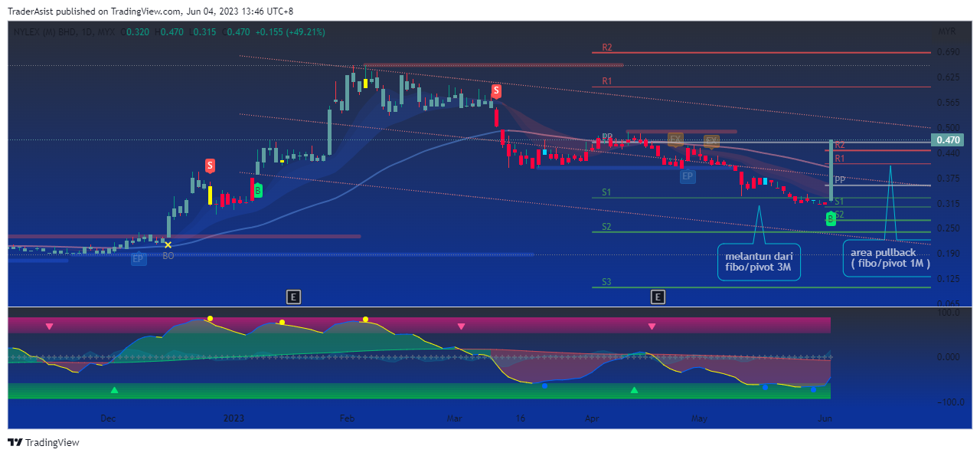980x456 pixels.
Task: Click the Jun date axis label
Action: (x=825, y=419)
